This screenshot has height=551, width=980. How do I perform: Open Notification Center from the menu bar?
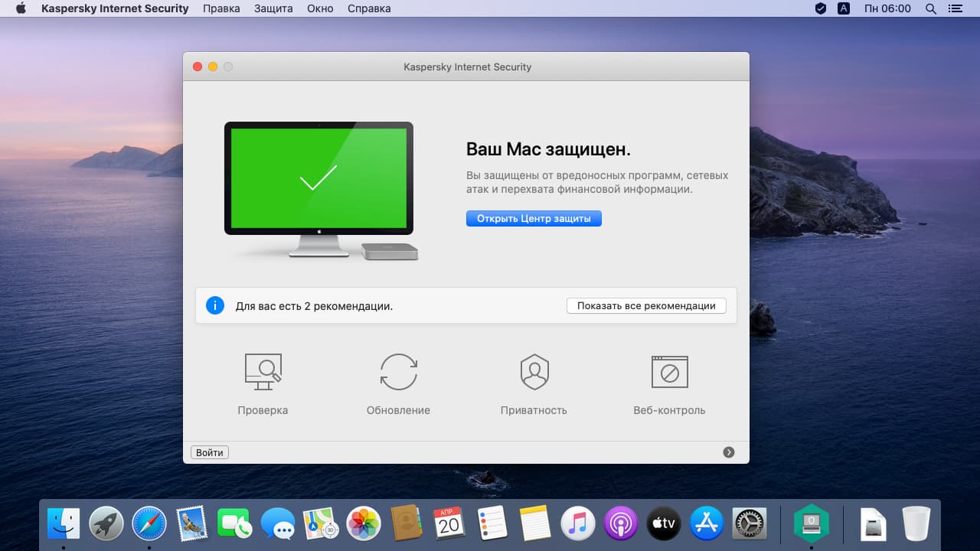[954, 8]
